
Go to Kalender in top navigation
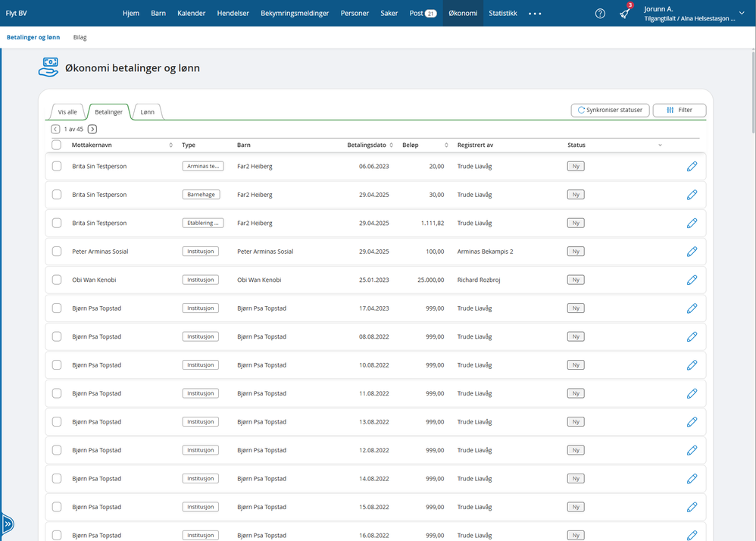[x=192, y=14]
